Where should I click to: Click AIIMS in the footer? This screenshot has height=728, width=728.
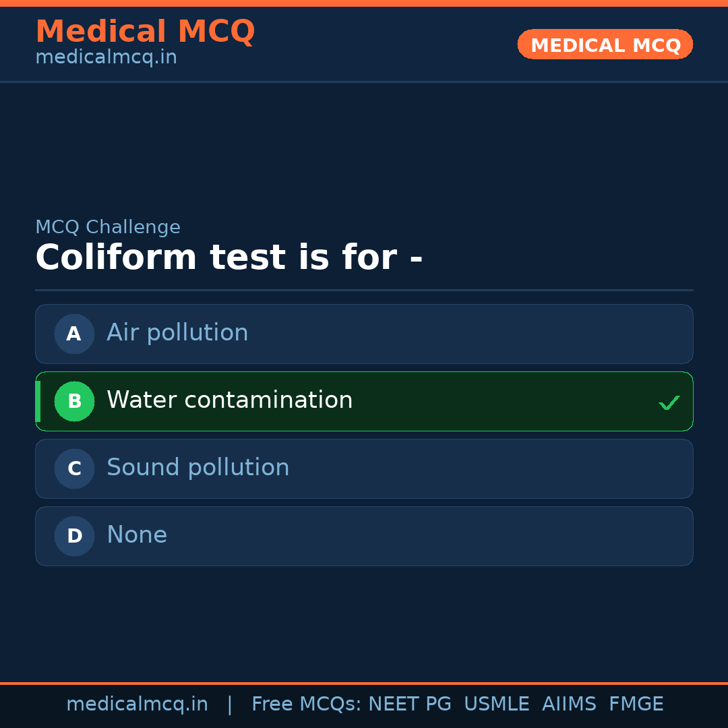569,704
